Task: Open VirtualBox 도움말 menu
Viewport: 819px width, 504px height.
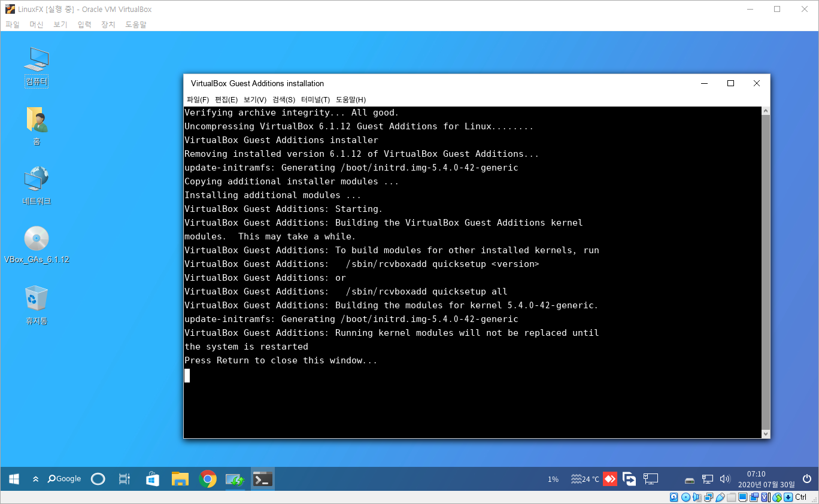Action: (x=136, y=25)
